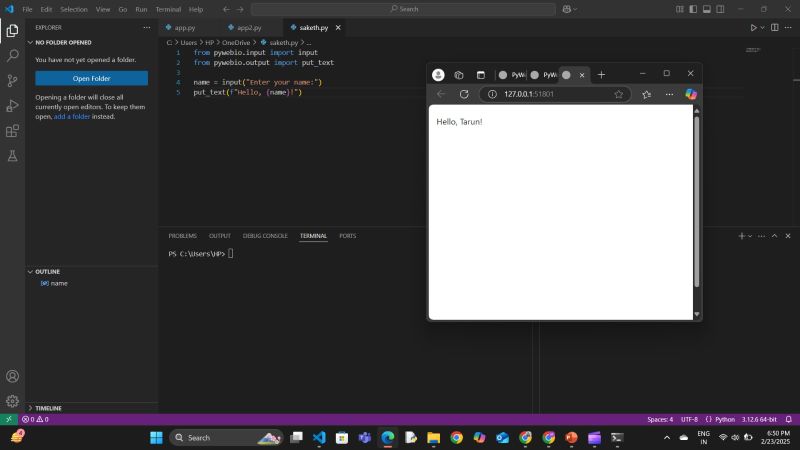Select the Python language mode in status bar

click(724, 419)
